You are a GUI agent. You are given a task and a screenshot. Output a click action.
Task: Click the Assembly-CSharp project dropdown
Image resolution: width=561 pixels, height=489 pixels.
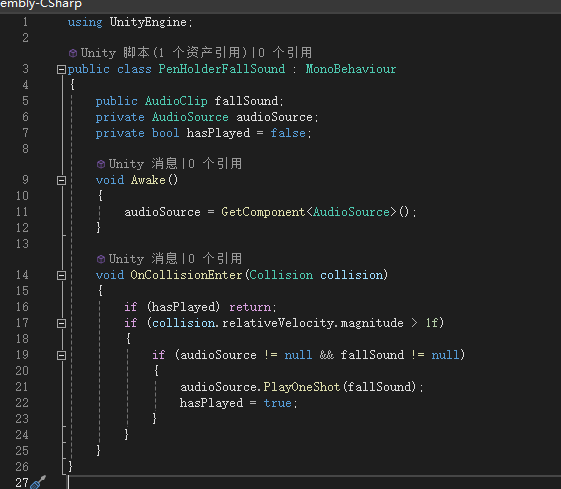tap(41, 4)
